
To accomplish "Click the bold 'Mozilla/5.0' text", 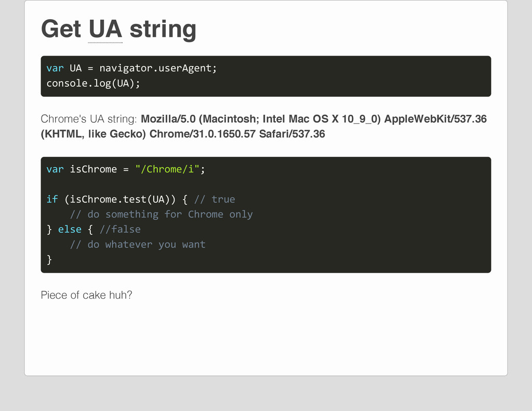I will click(x=168, y=119).
